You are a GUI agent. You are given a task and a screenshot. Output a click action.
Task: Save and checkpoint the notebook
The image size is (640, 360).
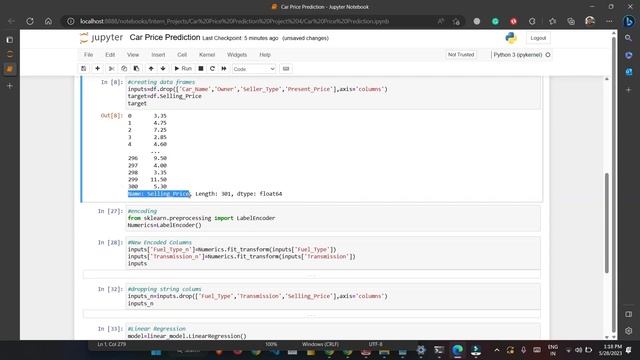84,69
